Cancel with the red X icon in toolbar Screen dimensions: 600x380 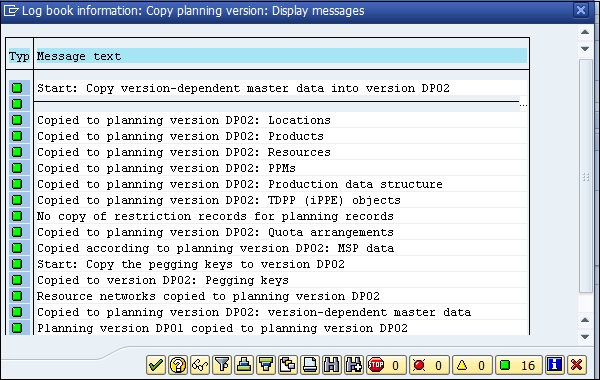[576, 365]
